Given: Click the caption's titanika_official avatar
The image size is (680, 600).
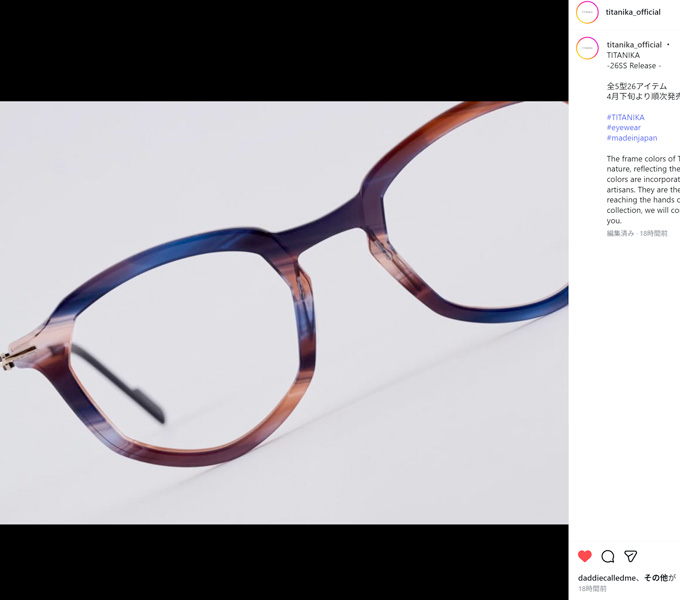Looking at the screenshot, I should point(587,48).
